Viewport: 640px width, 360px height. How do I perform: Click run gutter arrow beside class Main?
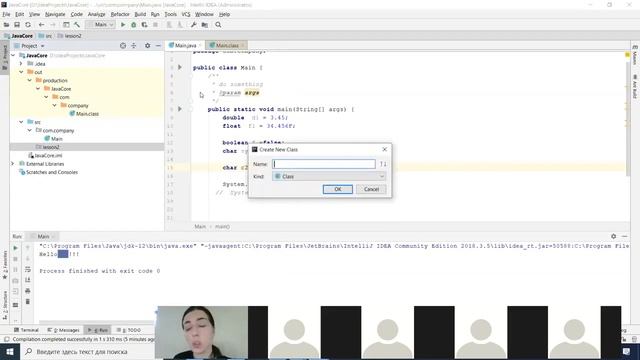pyautogui.click(x=180, y=67)
